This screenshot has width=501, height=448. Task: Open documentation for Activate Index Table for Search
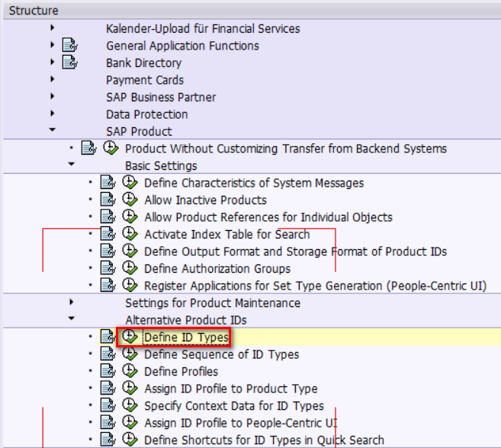(108, 234)
